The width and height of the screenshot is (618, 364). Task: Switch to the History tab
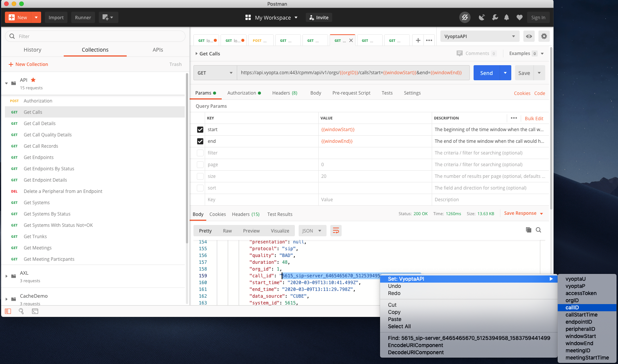(32, 50)
